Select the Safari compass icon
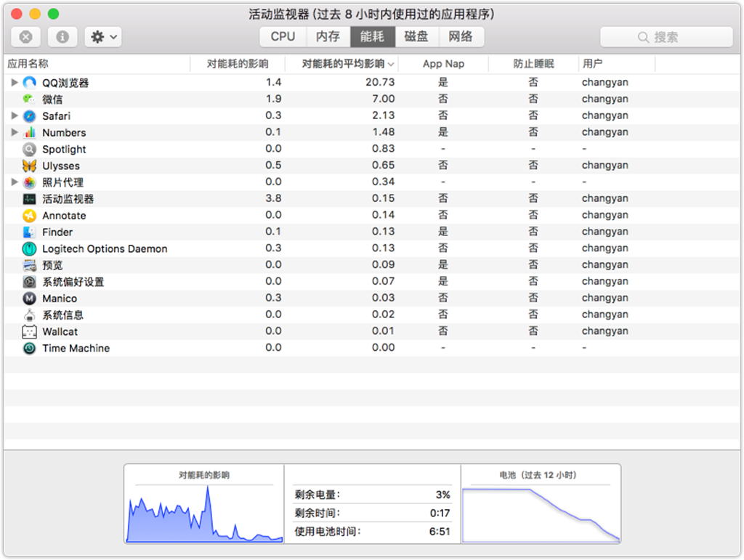The height and width of the screenshot is (560, 744). (28, 115)
